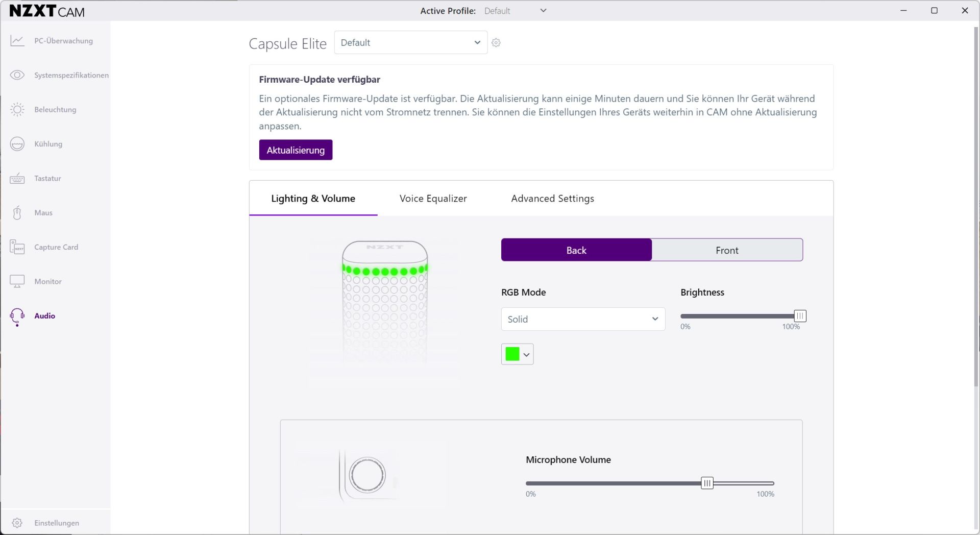This screenshot has height=535, width=980.
Task: Click the Beleuchtung sun icon
Action: pyautogui.click(x=17, y=109)
